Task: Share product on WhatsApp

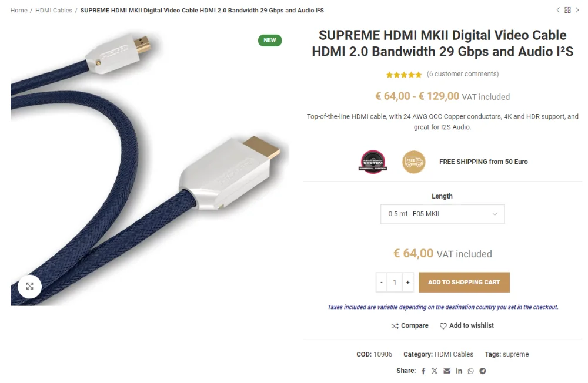Action: click(x=470, y=371)
